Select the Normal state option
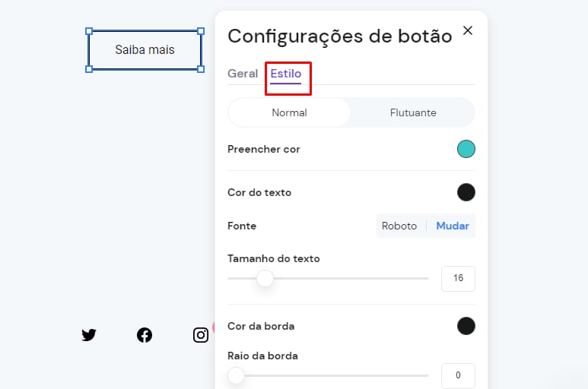This screenshot has height=389, width=588. point(289,112)
